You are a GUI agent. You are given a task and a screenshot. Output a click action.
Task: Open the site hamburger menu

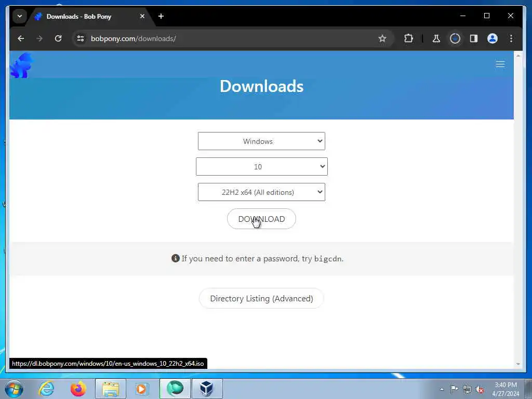500,64
